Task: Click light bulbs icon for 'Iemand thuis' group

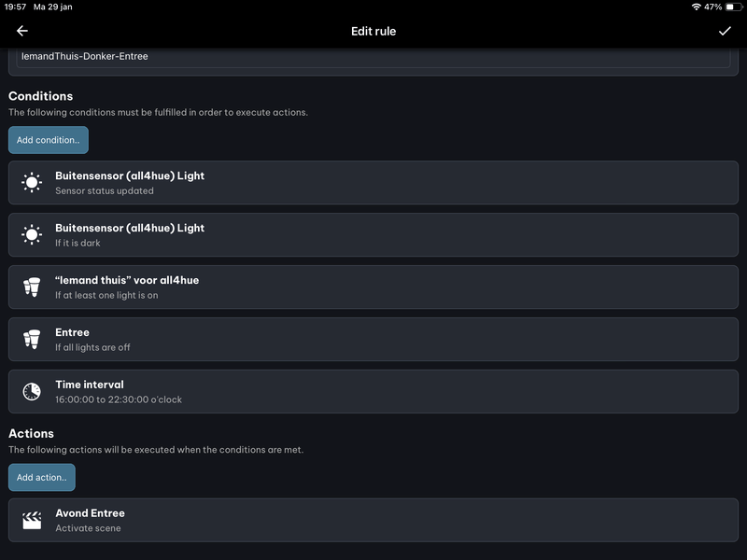Action: click(x=32, y=287)
